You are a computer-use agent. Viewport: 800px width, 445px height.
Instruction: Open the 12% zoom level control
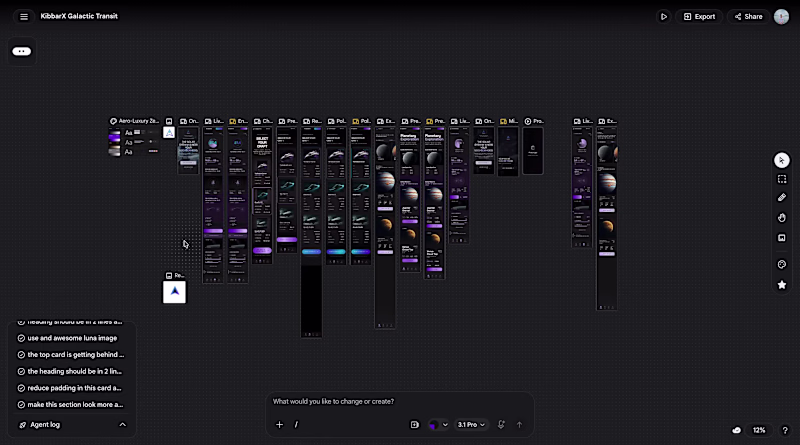(x=759, y=430)
